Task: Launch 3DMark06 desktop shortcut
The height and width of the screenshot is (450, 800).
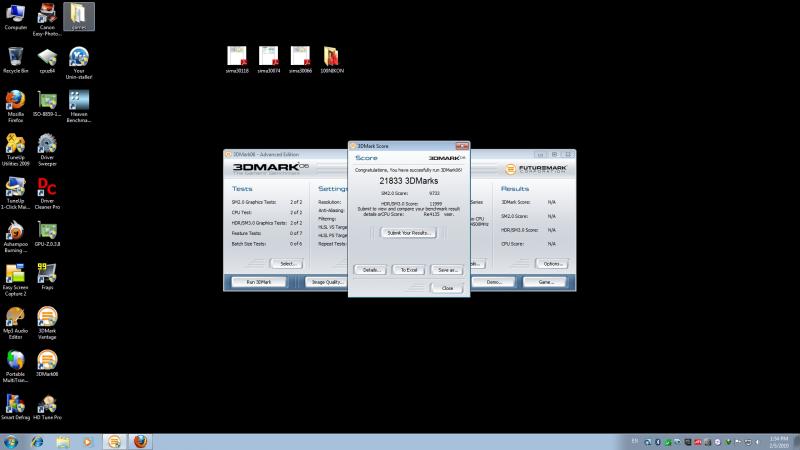Action: tap(47, 363)
